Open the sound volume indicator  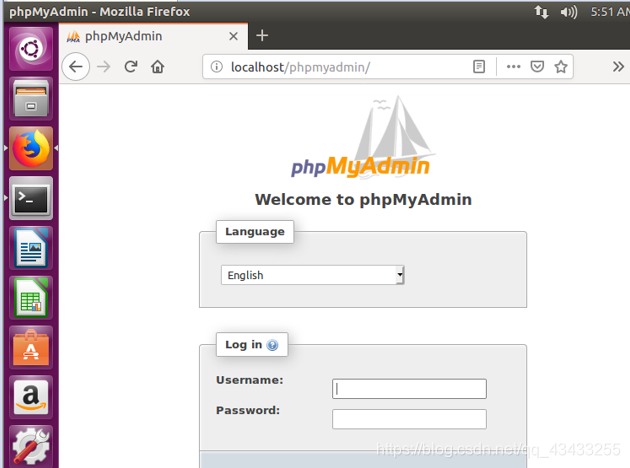point(569,12)
